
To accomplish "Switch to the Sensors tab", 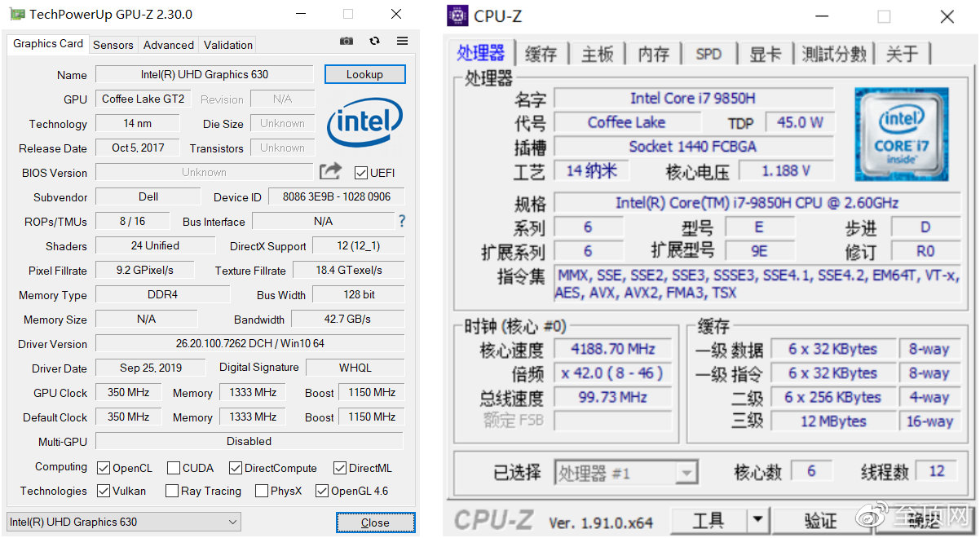I will pos(113,45).
